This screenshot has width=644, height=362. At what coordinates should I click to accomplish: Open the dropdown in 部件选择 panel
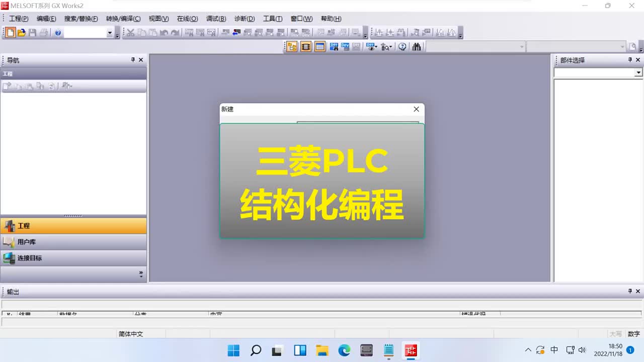(638, 73)
